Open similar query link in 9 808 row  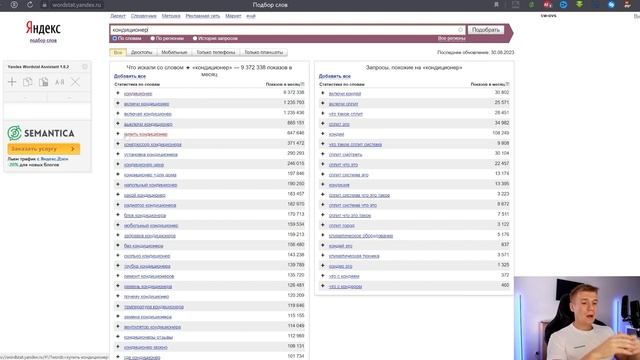pyautogui.click(x=355, y=144)
